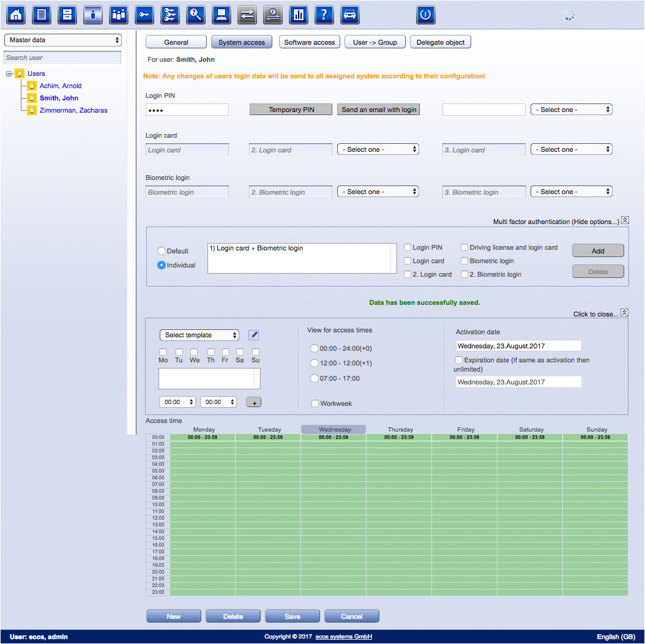Open the magnifier search icon

click(x=196, y=15)
